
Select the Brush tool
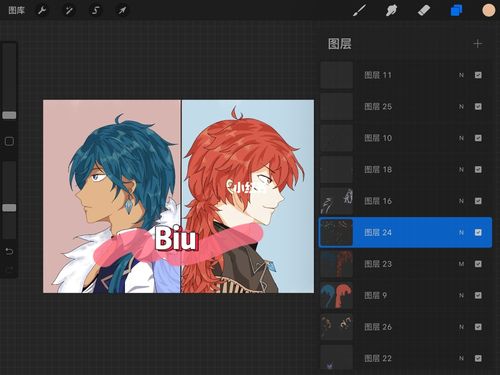[x=359, y=10]
